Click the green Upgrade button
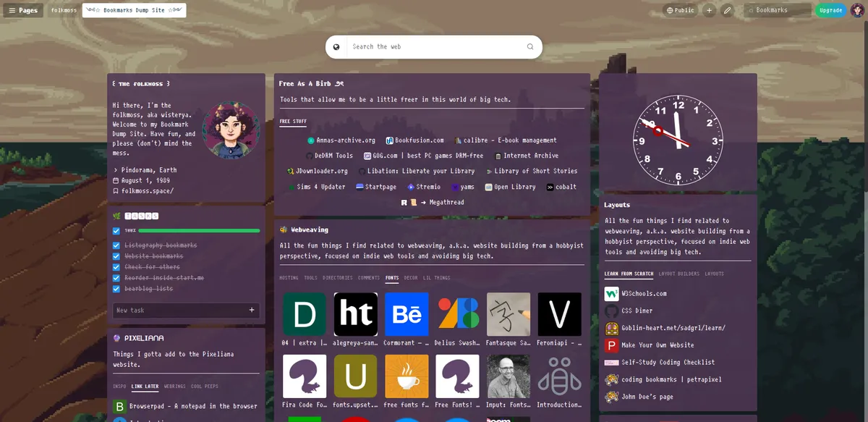This screenshot has width=868, height=422. [830, 11]
